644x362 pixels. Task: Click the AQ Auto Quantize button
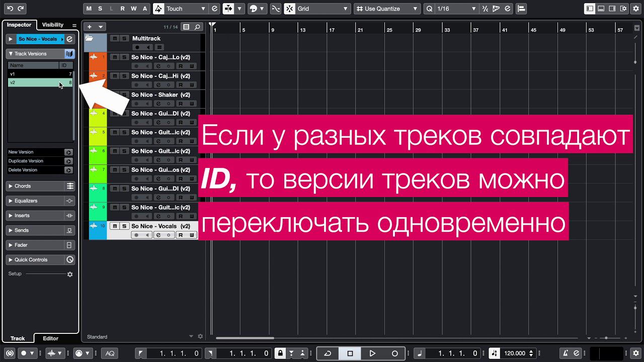pyautogui.click(x=110, y=353)
